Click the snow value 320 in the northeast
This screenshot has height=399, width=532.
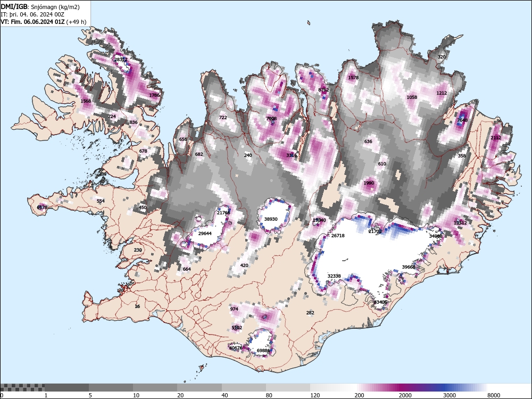442,57
